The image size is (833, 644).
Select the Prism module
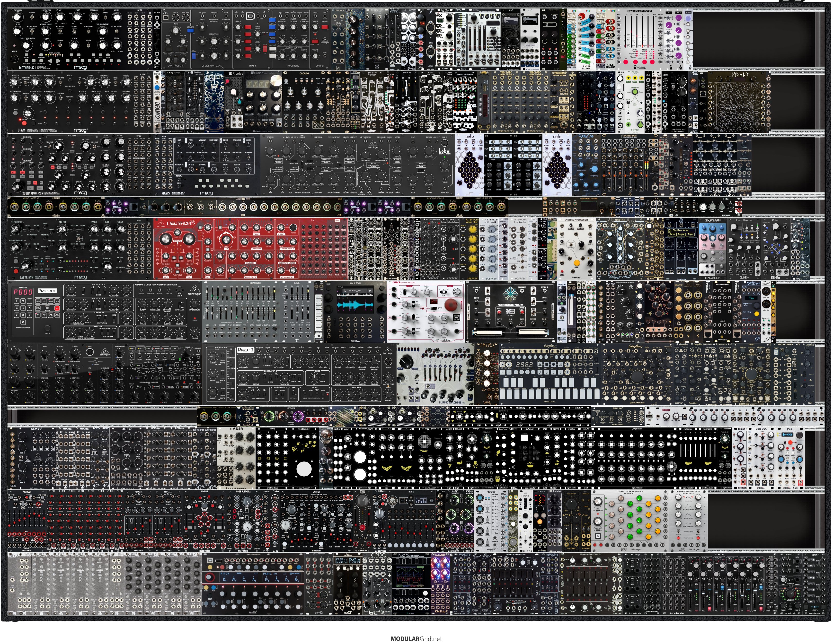click(x=775, y=249)
